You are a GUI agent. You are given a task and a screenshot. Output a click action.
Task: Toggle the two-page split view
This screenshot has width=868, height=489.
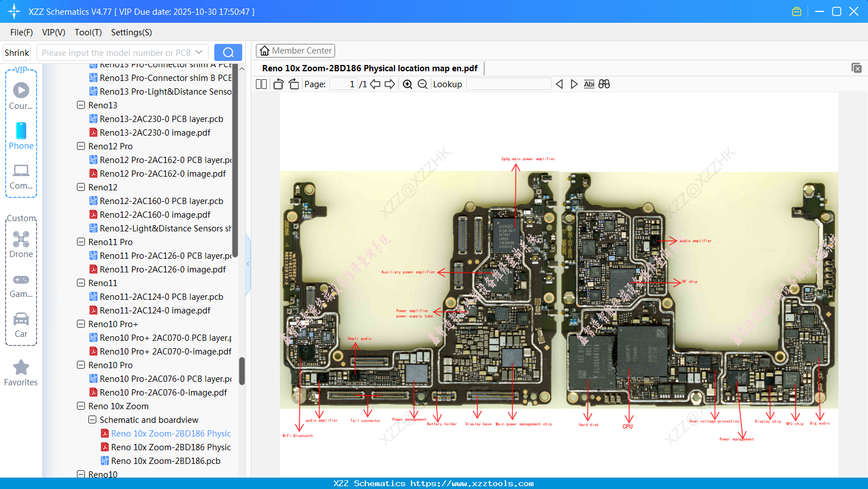(x=261, y=84)
